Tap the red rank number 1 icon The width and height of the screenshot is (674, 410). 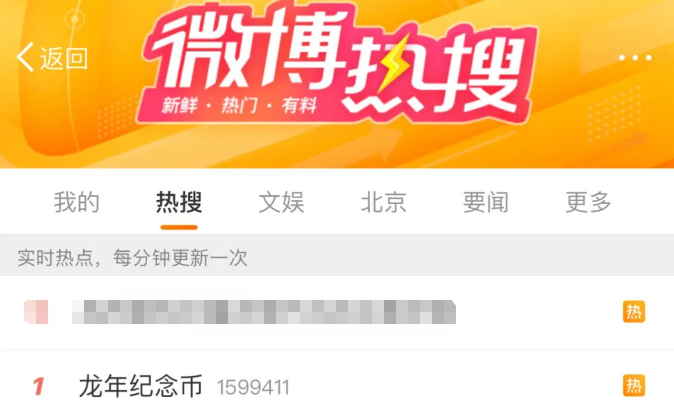pos(38,386)
